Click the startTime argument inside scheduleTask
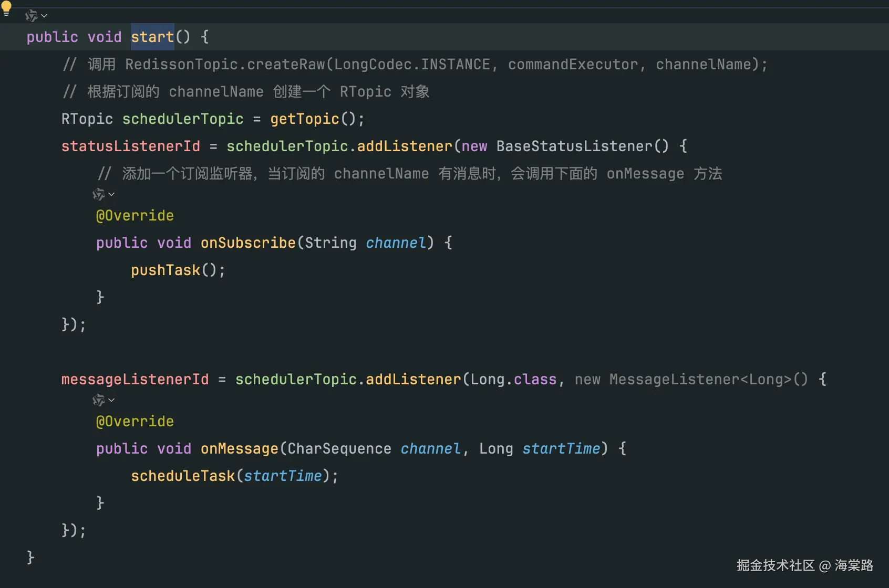Image resolution: width=889 pixels, height=588 pixels. coord(283,476)
